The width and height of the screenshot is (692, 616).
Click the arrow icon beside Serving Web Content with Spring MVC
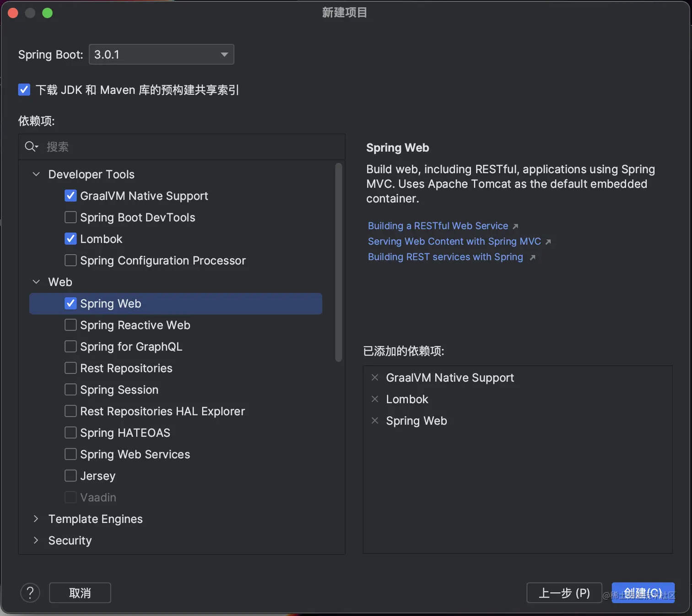pos(549,241)
